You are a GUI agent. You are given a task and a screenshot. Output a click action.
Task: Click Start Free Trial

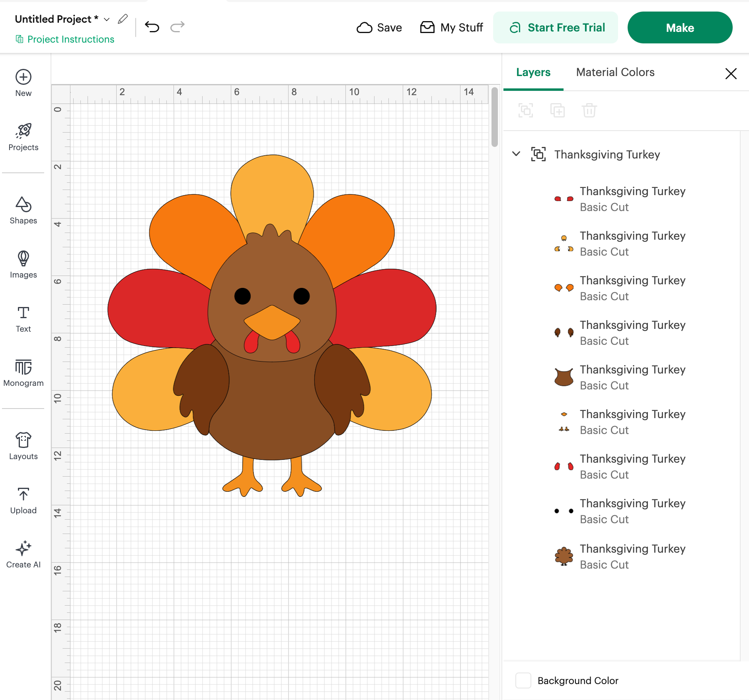[x=556, y=27]
